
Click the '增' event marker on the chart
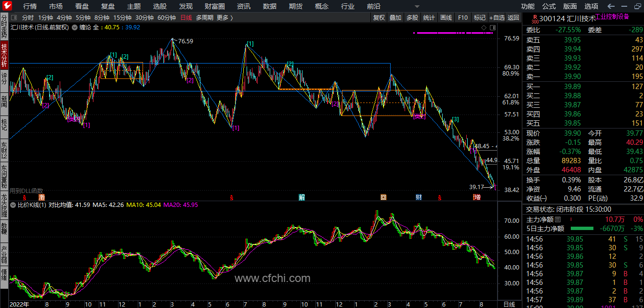coord(477,197)
